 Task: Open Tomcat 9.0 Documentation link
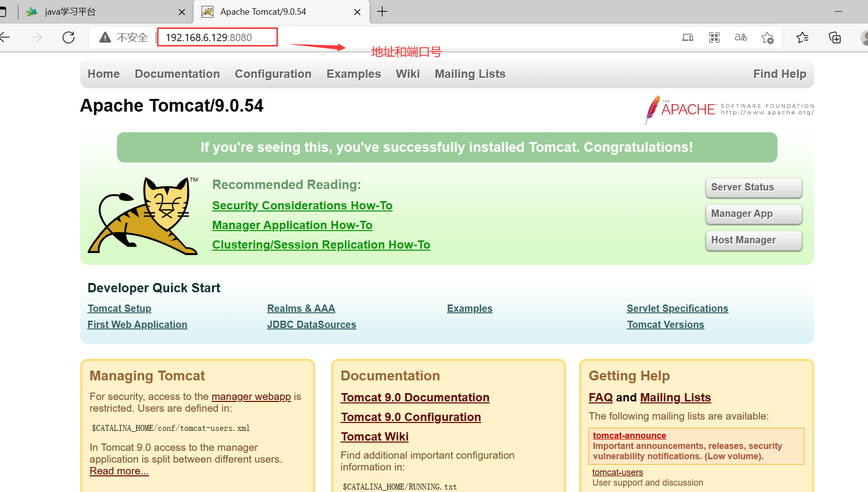(x=415, y=398)
